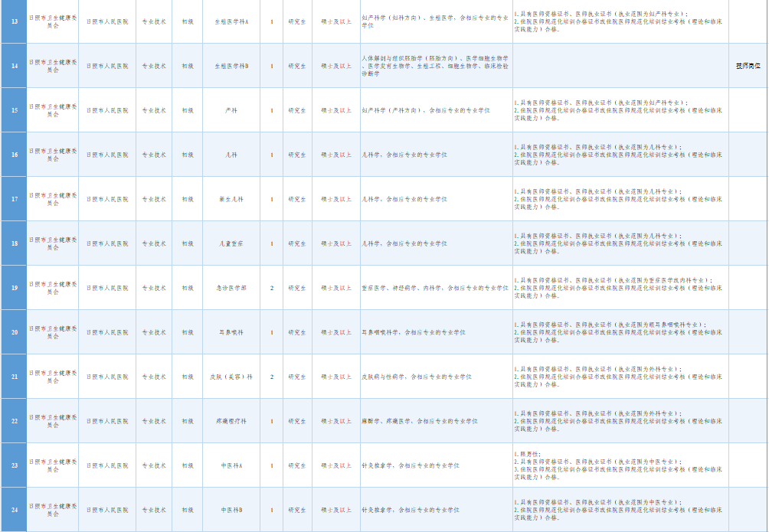This screenshot has width=769, height=532.
Task: Select row number 24 cell
Action: 15,510
